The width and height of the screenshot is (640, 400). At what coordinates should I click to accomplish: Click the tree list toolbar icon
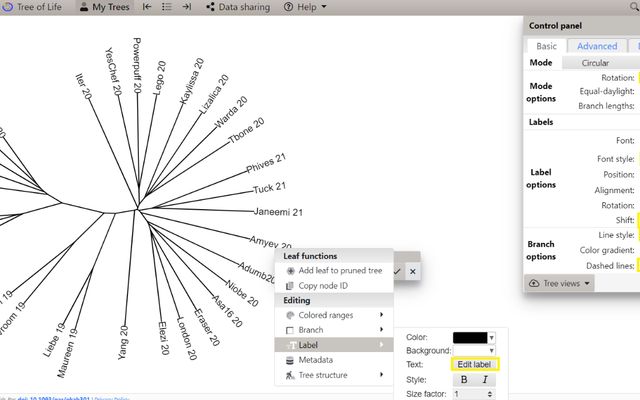coord(167,7)
